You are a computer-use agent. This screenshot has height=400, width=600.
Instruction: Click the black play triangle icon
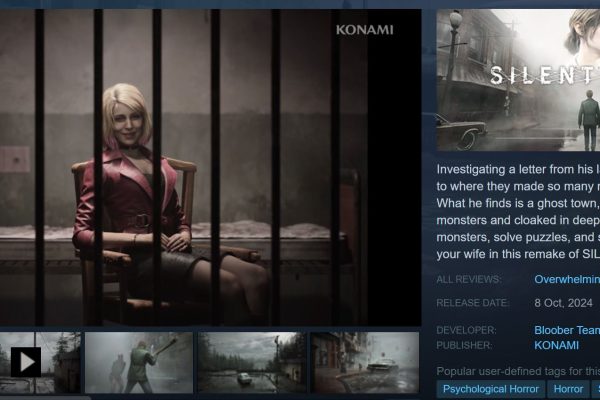point(26,362)
